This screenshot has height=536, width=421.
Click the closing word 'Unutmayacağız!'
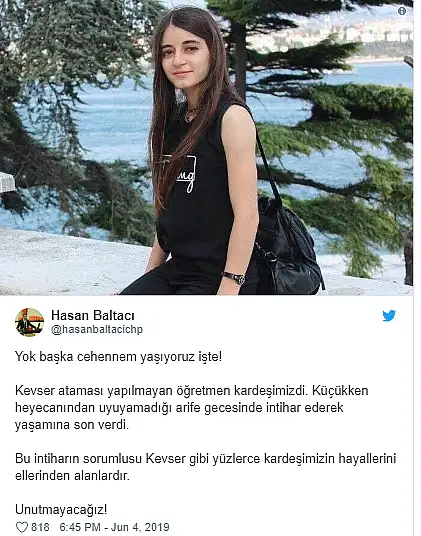[x=61, y=510]
